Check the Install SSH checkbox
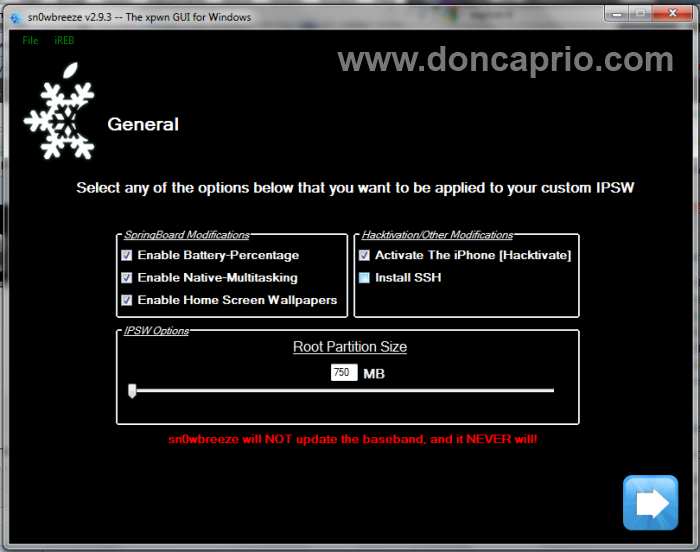This screenshot has height=552, width=700. click(364, 277)
